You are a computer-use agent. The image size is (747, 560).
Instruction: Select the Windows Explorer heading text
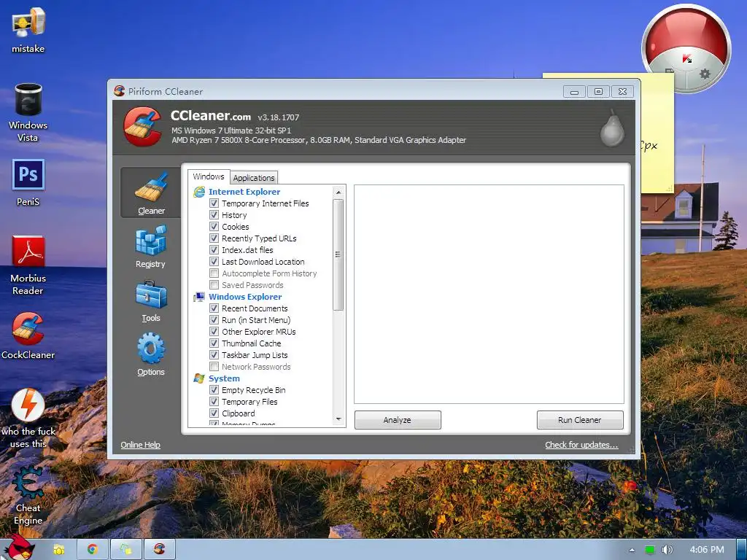[x=245, y=297]
